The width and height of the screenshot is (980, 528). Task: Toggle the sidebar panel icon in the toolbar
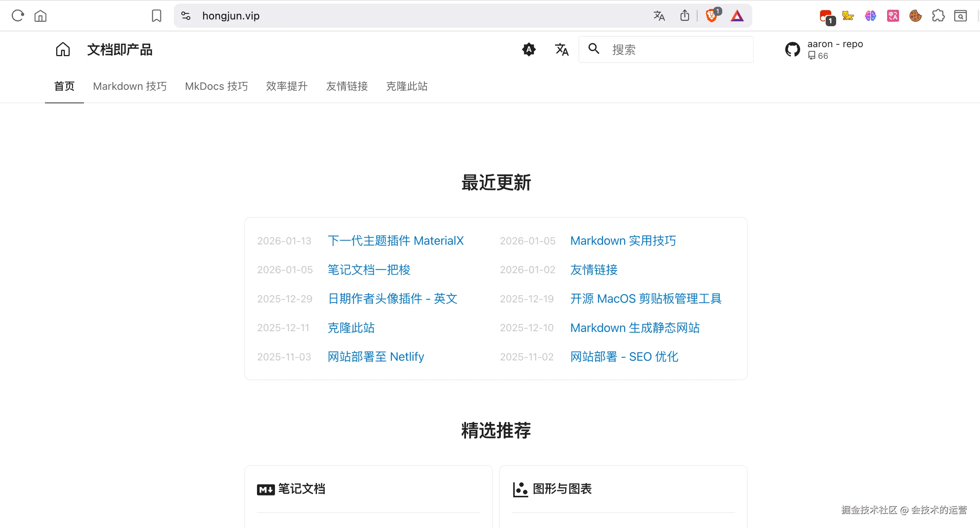coord(960,16)
